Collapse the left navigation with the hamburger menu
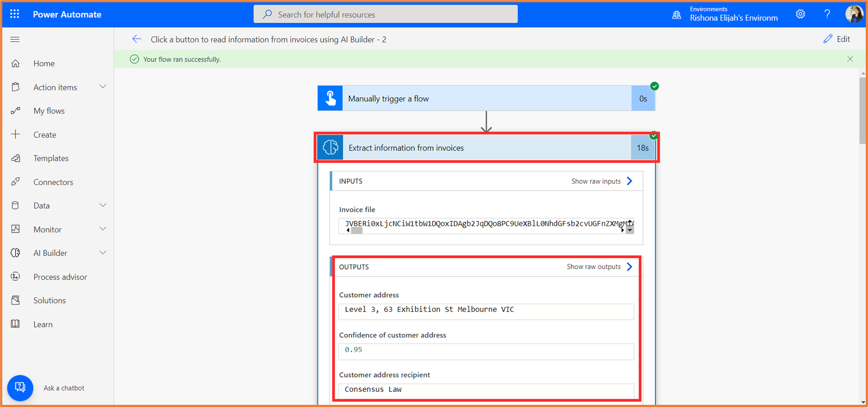The height and width of the screenshot is (407, 868). click(x=15, y=39)
